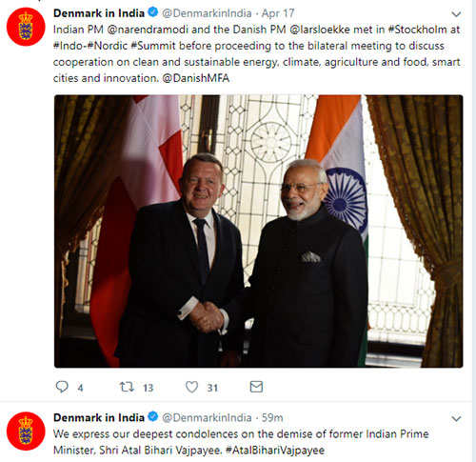Open the handshake photo in tweet
Screen dimensions: 476x462
coord(258,231)
